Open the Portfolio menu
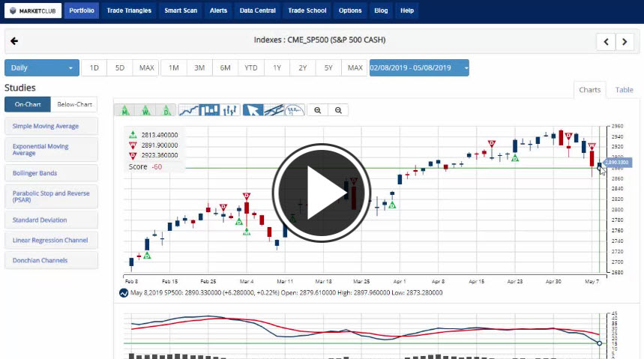This screenshot has height=359, width=644. pyautogui.click(x=82, y=10)
